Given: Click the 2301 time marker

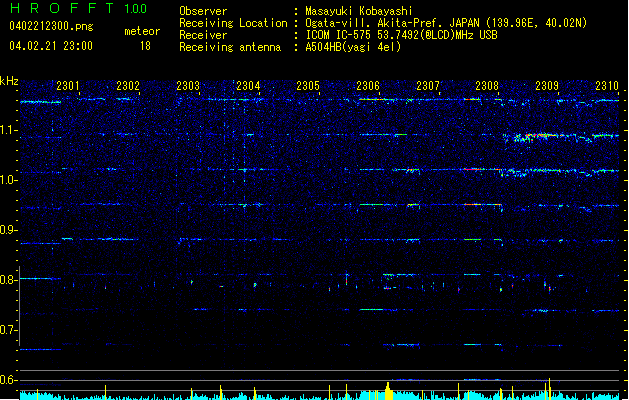Looking at the screenshot, I should [x=68, y=86].
